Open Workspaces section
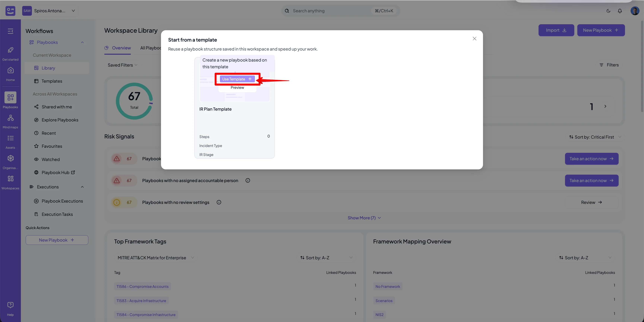644x322 pixels. pos(10,182)
